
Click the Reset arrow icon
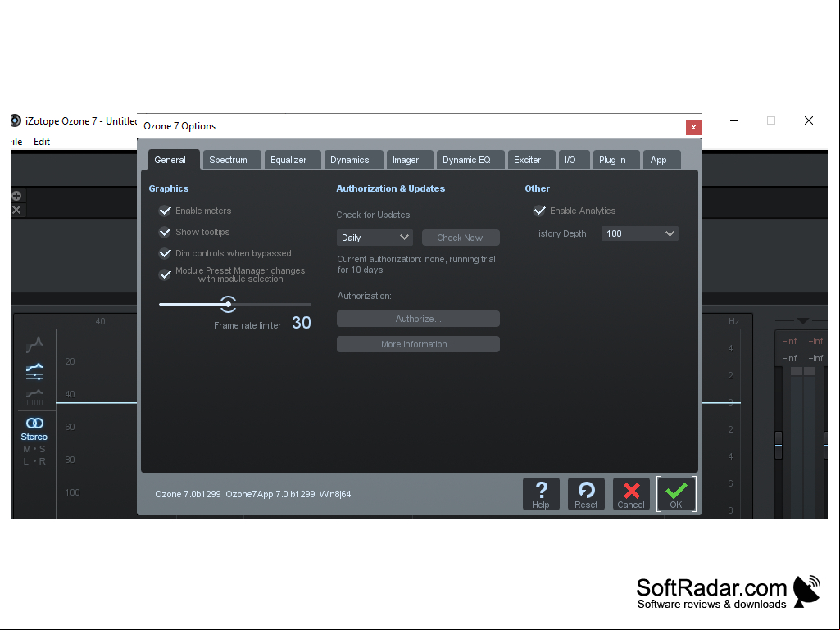(586, 493)
